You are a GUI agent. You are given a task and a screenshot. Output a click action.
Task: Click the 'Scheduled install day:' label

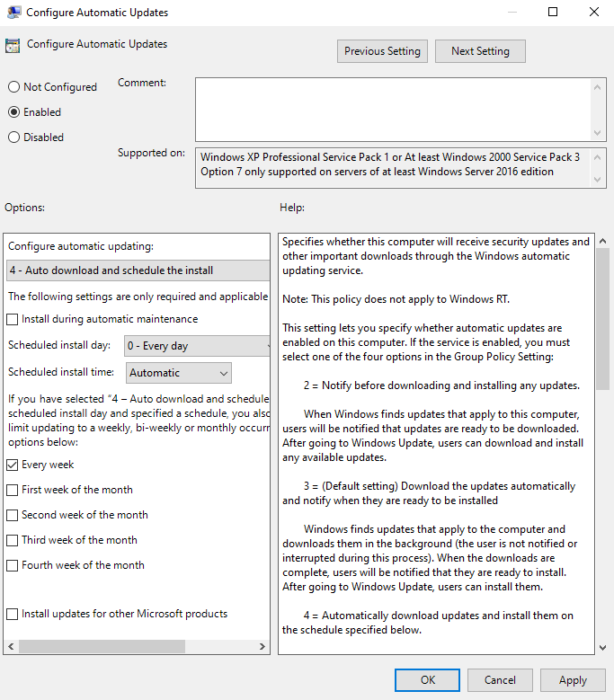(x=59, y=345)
